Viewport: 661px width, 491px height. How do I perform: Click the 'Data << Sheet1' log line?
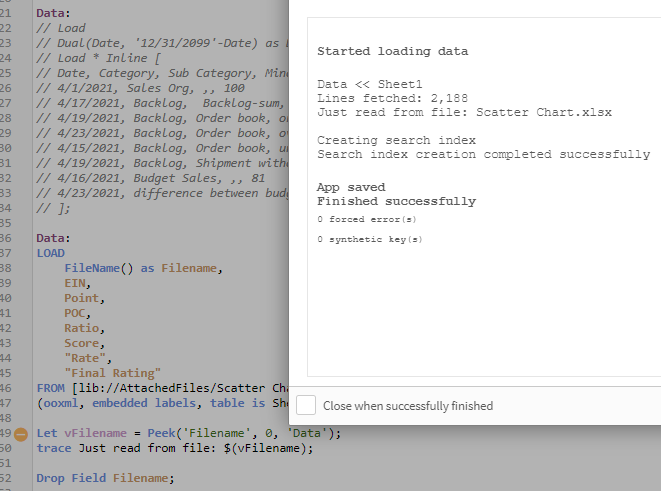370,84
